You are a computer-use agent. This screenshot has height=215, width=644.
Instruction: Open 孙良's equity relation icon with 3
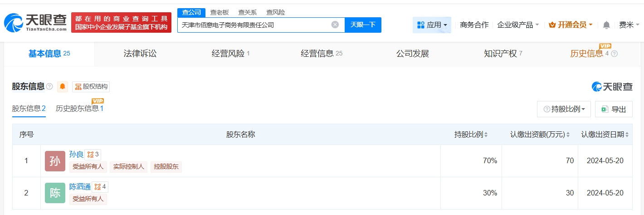click(93, 155)
